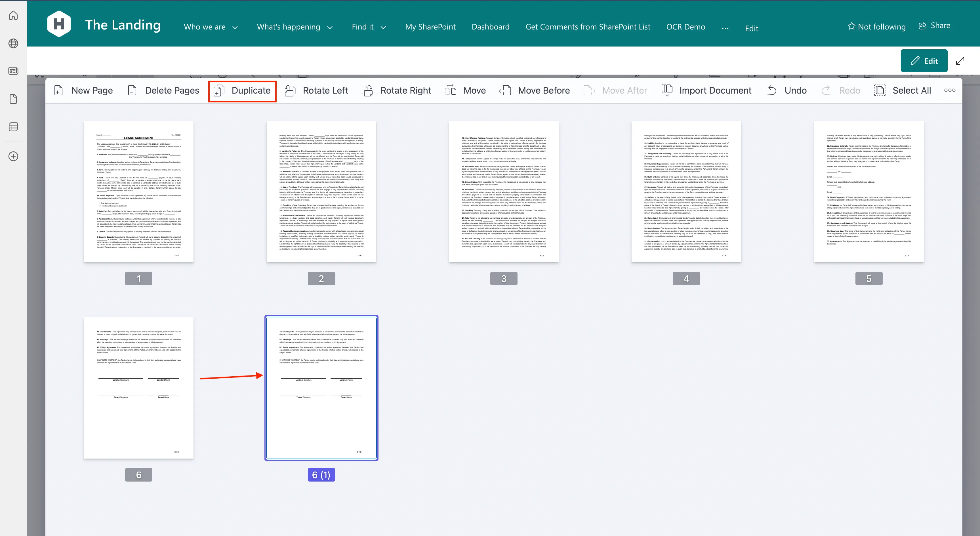980x536 pixels.
Task: Click the Duplicate page icon
Action: pos(218,91)
